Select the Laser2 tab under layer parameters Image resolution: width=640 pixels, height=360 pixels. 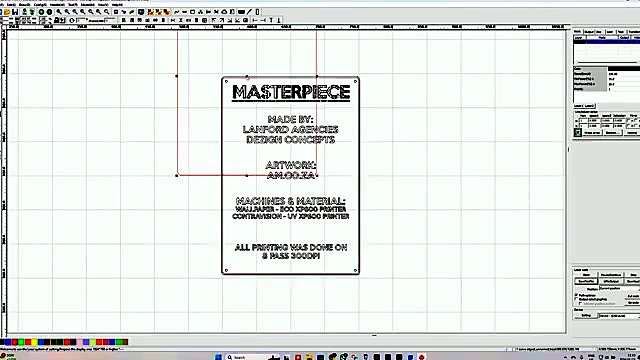tap(589, 106)
